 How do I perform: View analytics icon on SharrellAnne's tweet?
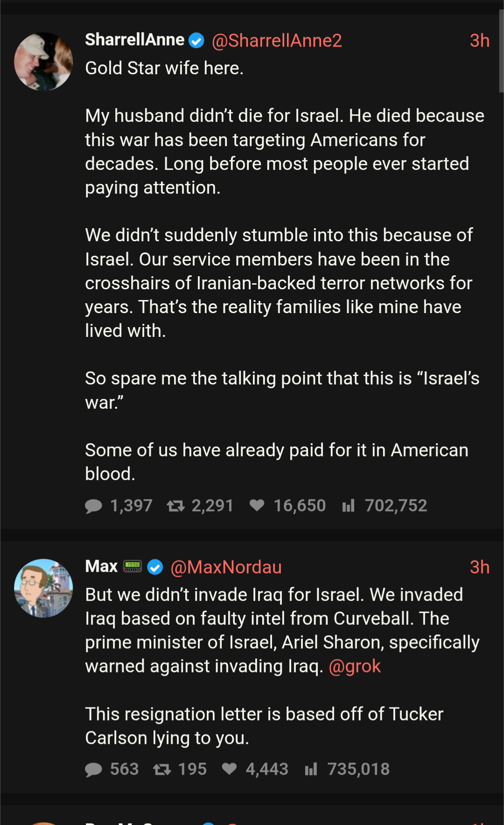(x=348, y=506)
